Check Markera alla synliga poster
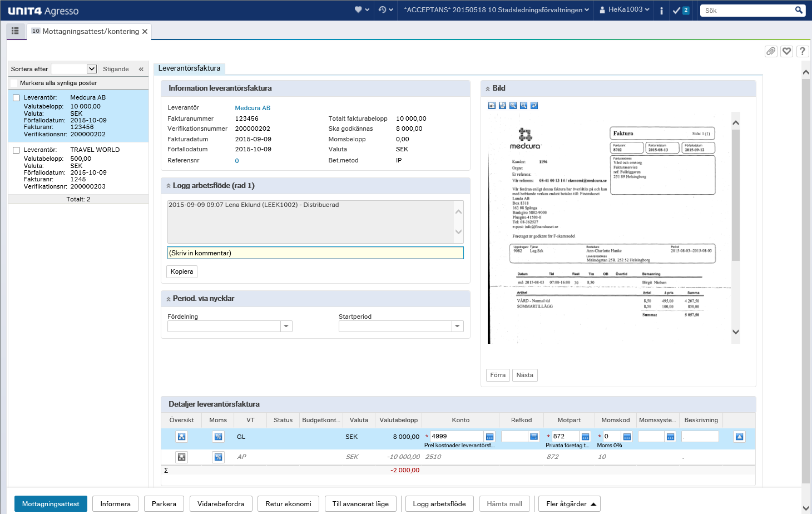This screenshot has height=514, width=812. 14,83
